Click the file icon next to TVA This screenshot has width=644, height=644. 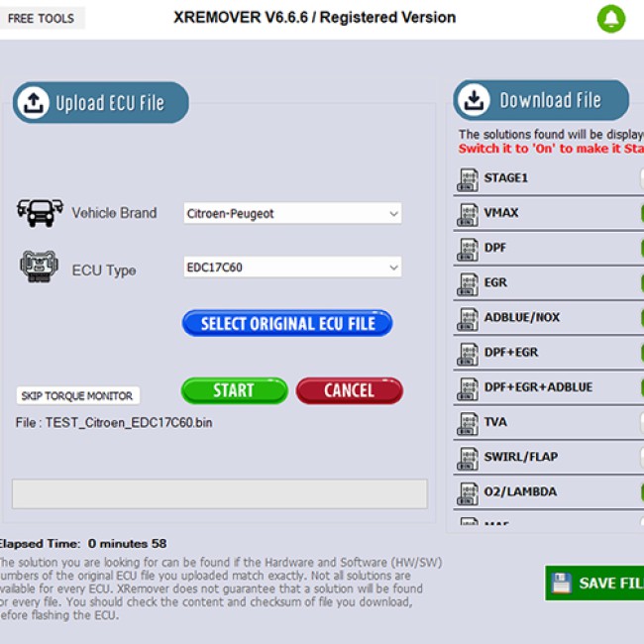(468, 424)
